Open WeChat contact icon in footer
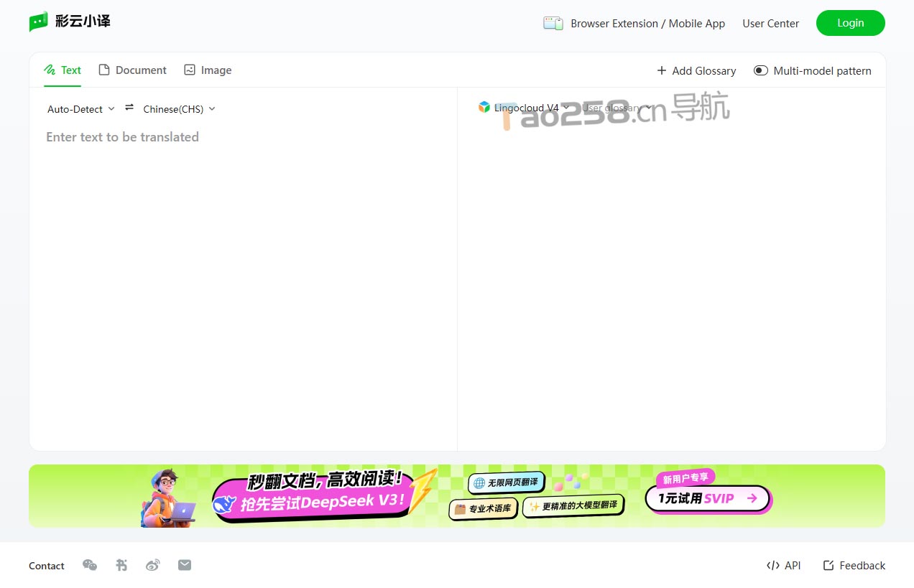Viewport: 914px width, 588px height. (x=90, y=565)
